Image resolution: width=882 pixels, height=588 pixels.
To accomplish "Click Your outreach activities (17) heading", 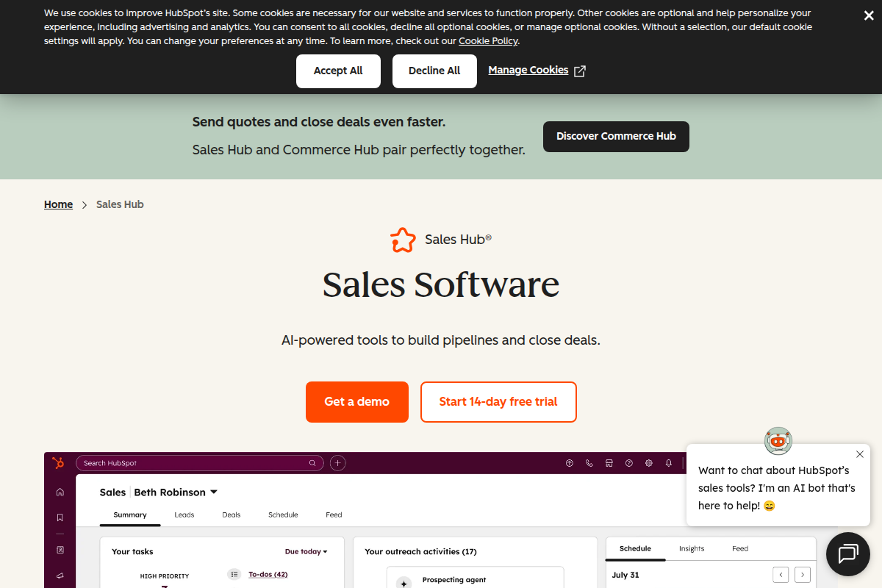I will point(421,552).
